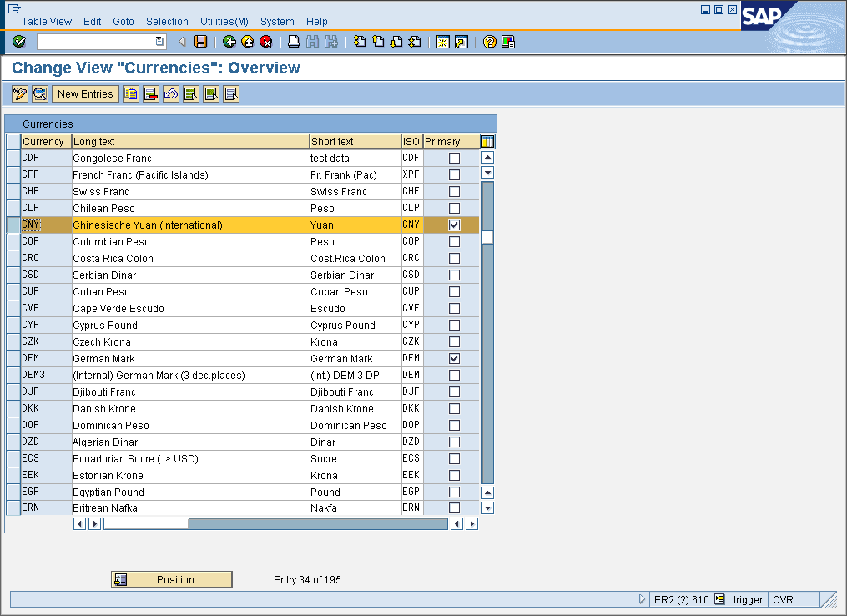Delete selected entry with the red minus icon

[x=151, y=93]
